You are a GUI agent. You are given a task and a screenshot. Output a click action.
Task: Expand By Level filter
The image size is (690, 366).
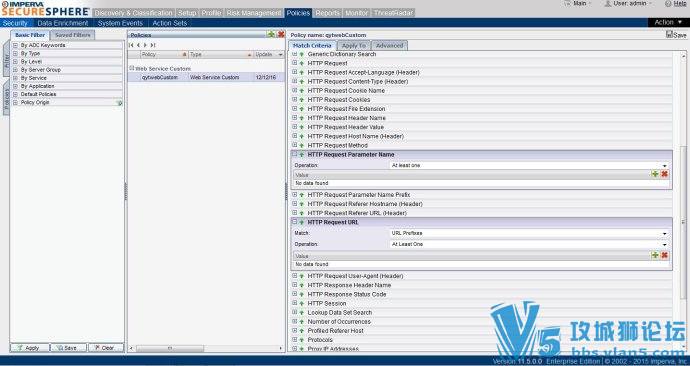pos(15,62)
